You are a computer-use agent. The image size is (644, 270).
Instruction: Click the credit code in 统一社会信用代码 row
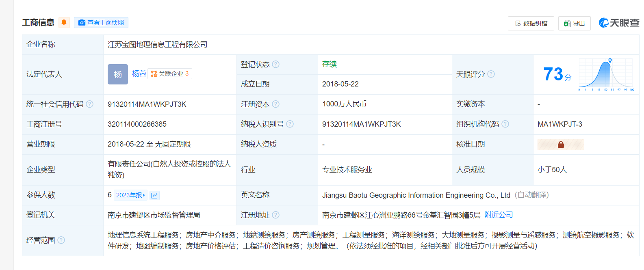point(147,104)
